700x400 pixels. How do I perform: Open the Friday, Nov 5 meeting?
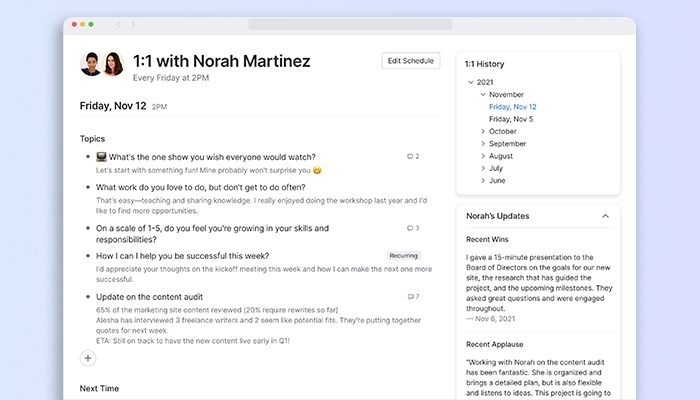(x=510, y=118)
